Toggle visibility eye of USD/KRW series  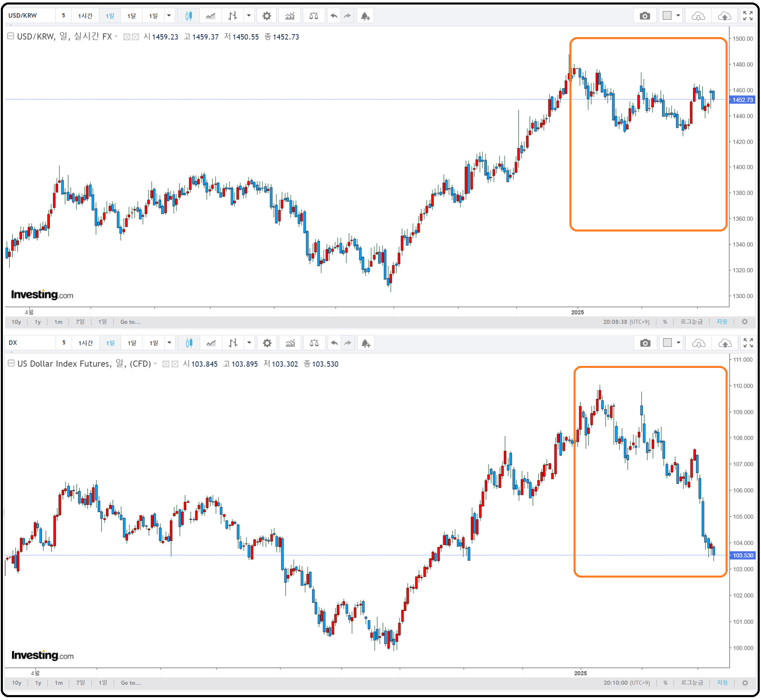127,37
